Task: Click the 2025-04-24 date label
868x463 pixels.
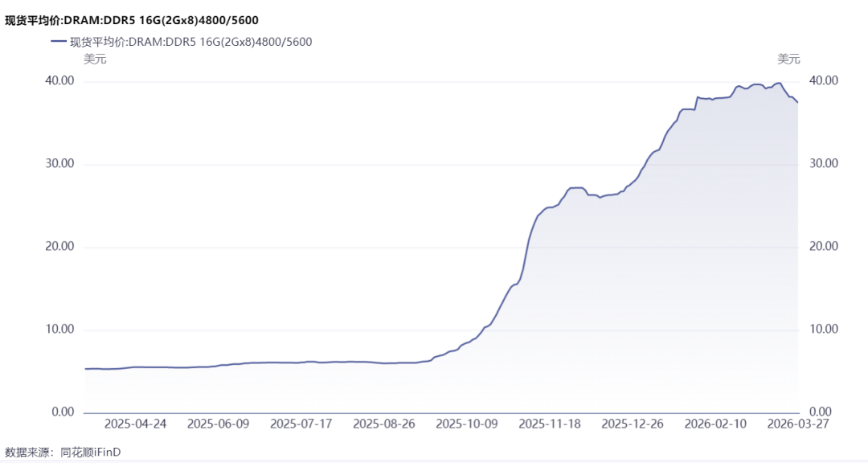Action: [x=136, y=424]
